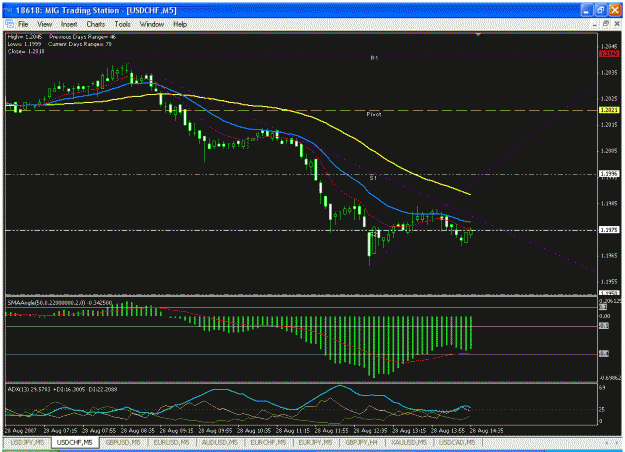Click the yellow 1.2021 price tag
This screenshot has height=452, width=625.
click(609, 110)
